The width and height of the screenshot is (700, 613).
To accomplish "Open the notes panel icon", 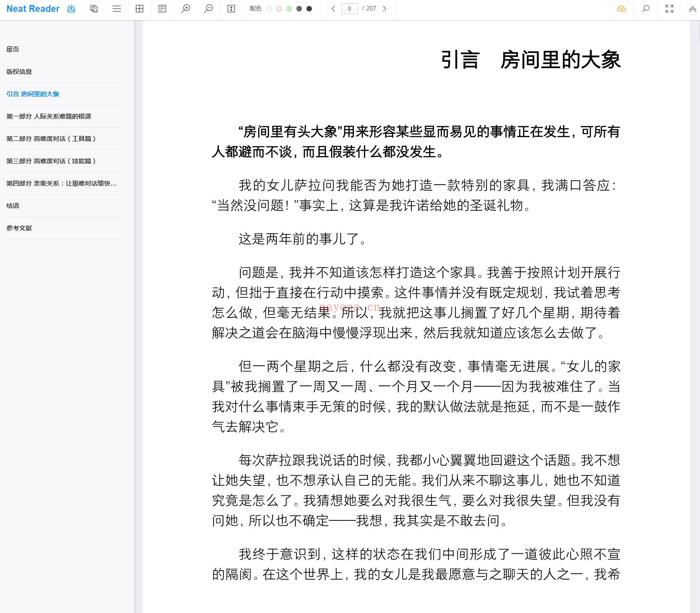I will (x=162, y=9).
